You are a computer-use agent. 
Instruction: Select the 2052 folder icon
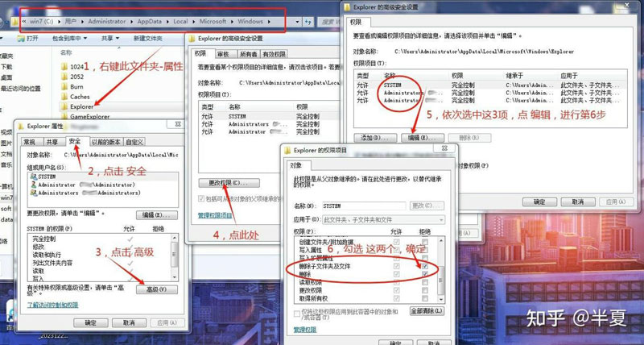pos(64,77)
